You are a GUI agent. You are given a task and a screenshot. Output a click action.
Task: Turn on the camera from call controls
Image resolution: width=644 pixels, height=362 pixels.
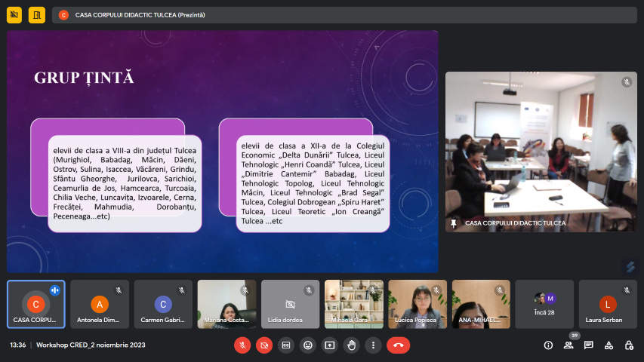click(x=264, y=345)
